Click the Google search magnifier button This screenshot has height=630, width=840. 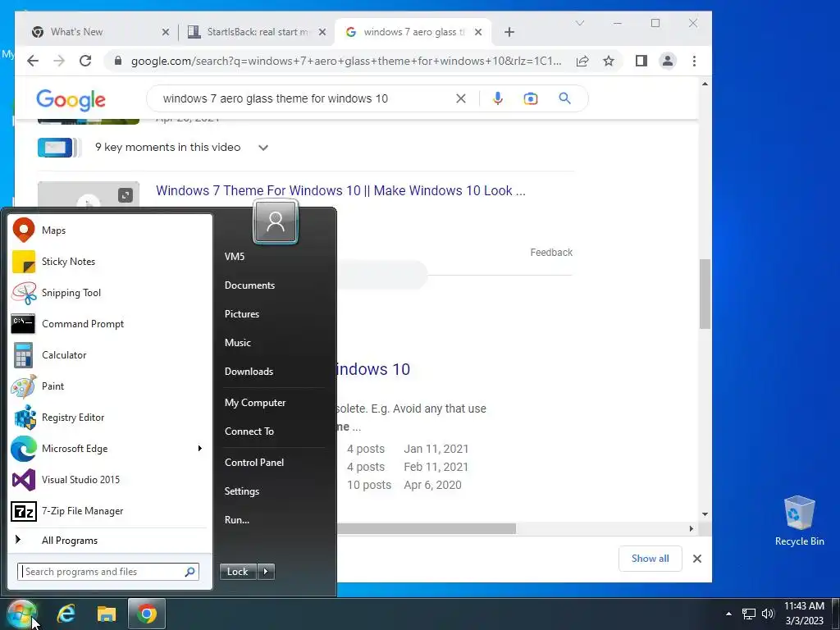pos(564,98)
